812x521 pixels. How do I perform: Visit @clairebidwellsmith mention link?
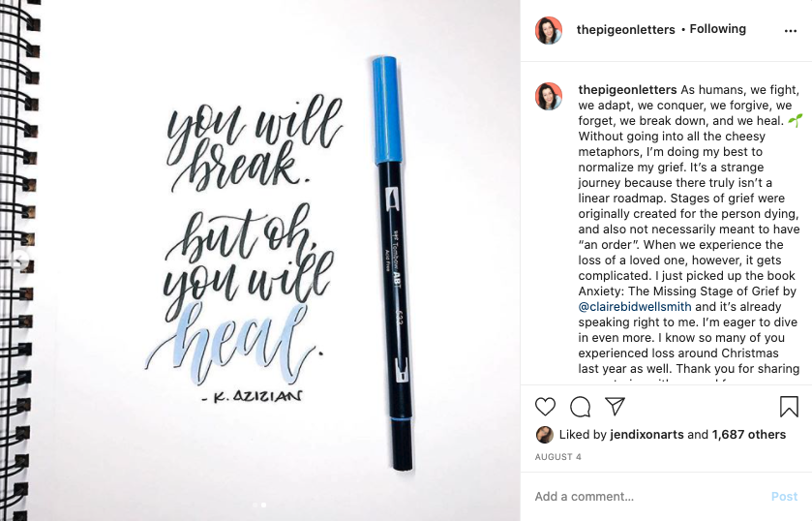point(634,306)
